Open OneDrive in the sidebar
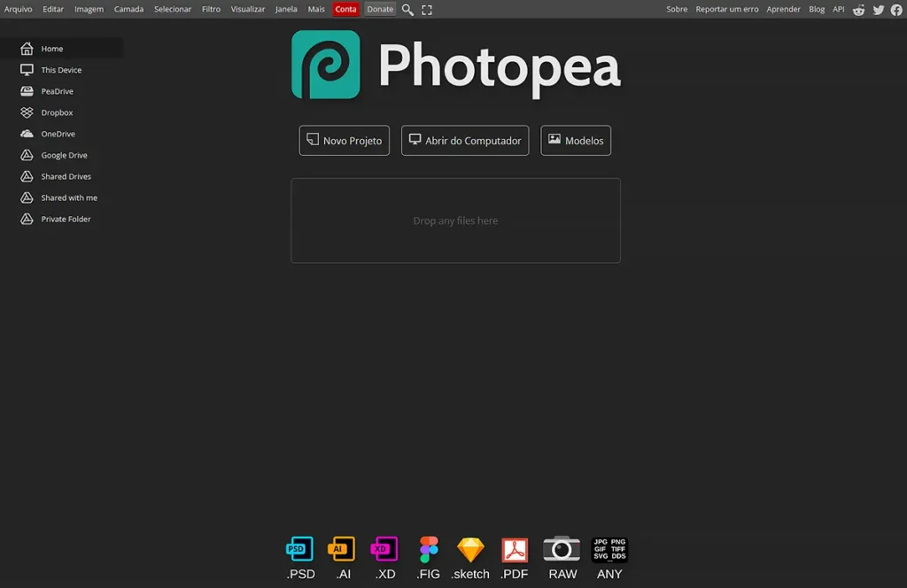Viewport: 907px width, 588px height. (61, 134)
